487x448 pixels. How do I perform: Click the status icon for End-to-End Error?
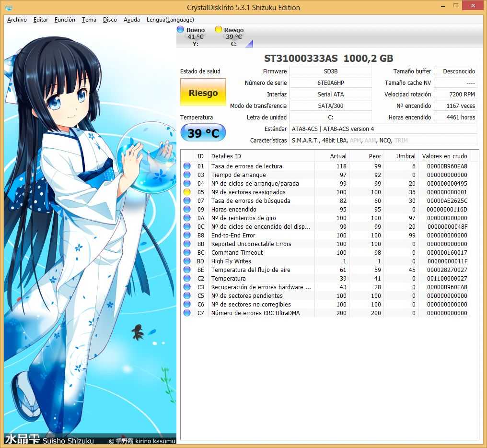pos(187,236)
